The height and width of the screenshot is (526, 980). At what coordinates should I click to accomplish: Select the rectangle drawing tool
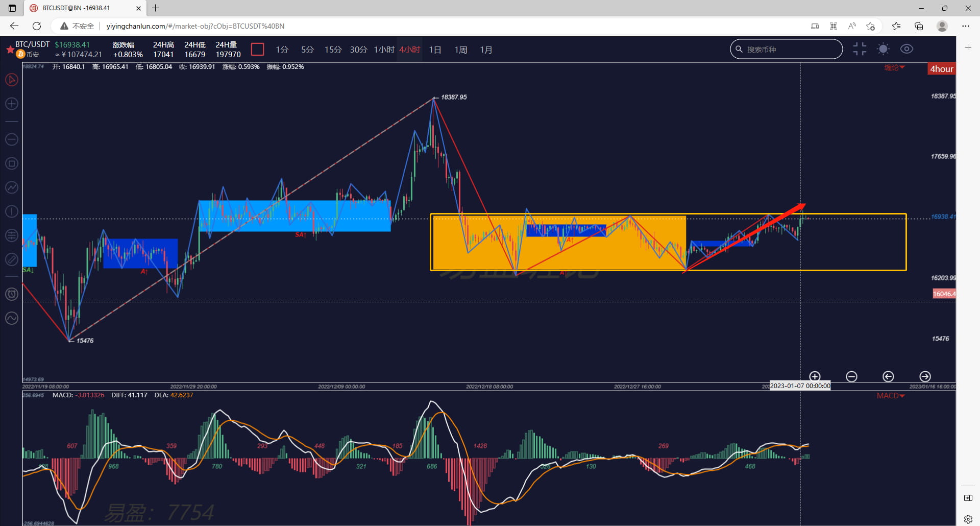click(x=11, y=163)
